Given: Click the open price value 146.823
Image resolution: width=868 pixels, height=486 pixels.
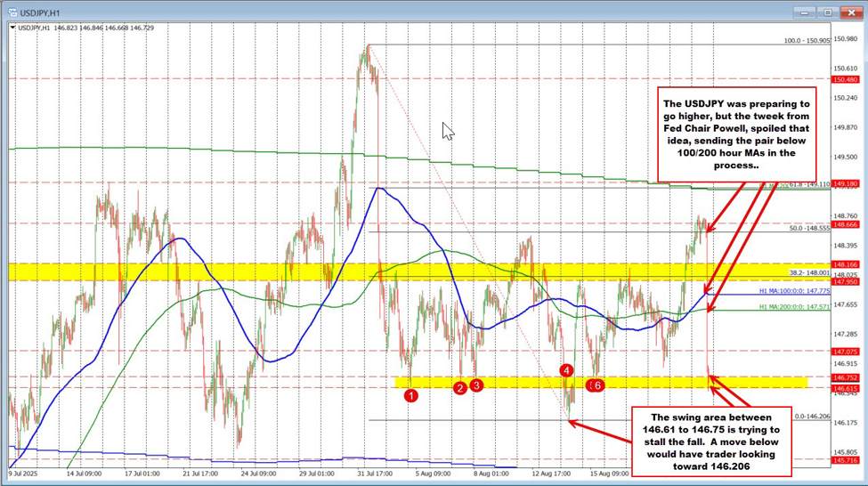Looking at the screenshot, I should tap(65, 28).
